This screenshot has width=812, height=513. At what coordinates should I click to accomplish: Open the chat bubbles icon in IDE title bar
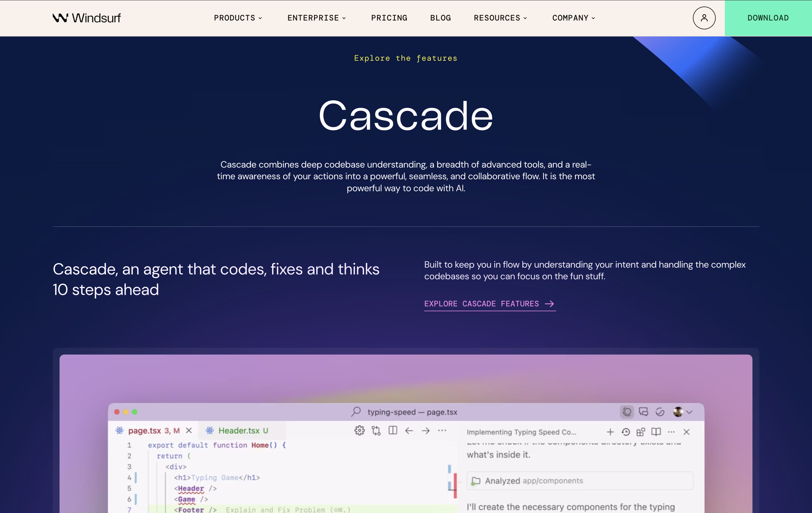643,412
